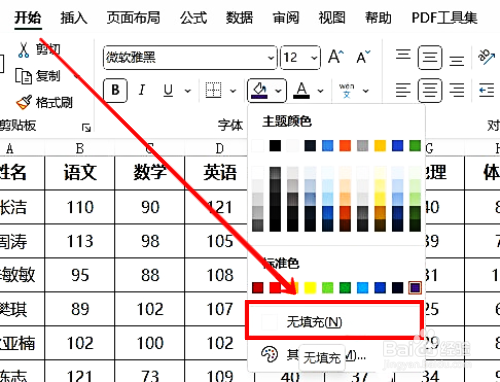Click the Cut scissors icon
Image resolution: width=500 pixels, height=382 pixels.
(23, 50)
